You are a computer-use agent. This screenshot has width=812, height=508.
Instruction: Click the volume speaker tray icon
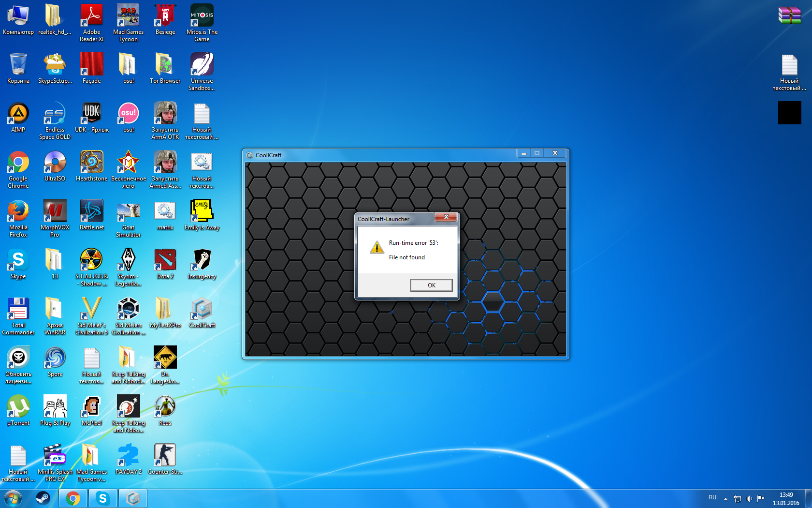click(x=749, y=498)
